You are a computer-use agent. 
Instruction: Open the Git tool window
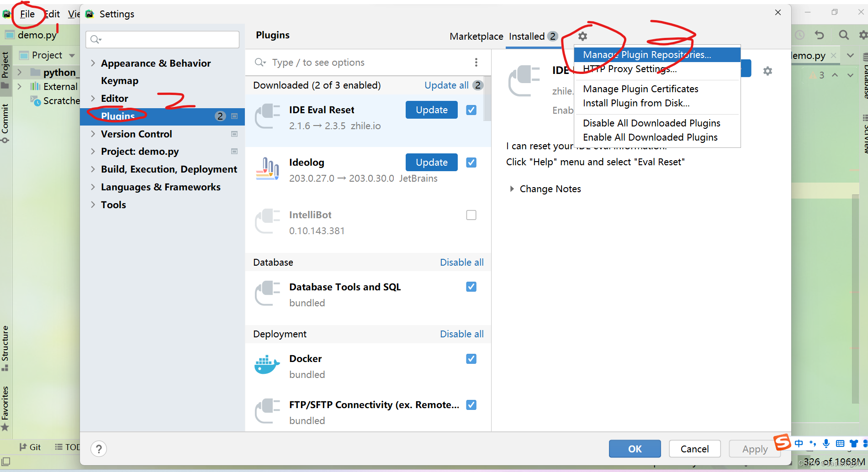pyautogui.click(x=30, y=447)
